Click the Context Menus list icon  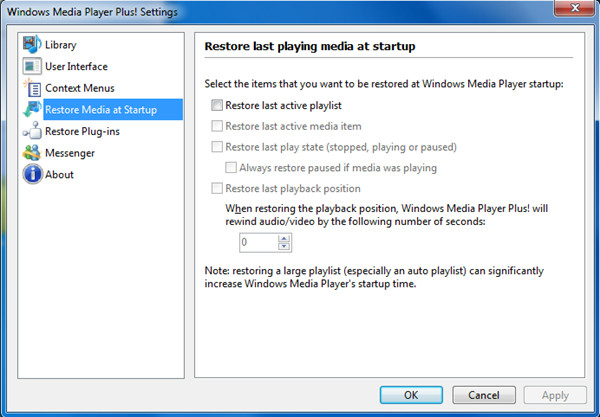click(32, 88)
